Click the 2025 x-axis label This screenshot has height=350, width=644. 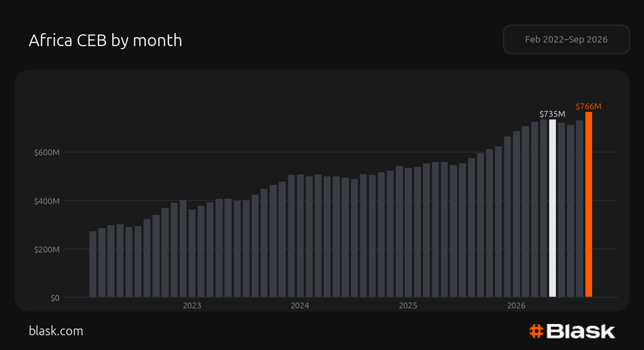408,306
